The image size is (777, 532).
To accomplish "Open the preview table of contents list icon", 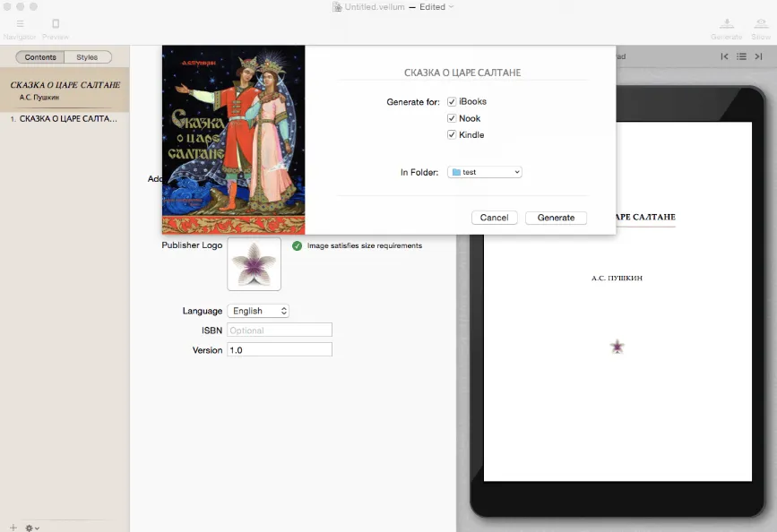I will click(741, 56).
